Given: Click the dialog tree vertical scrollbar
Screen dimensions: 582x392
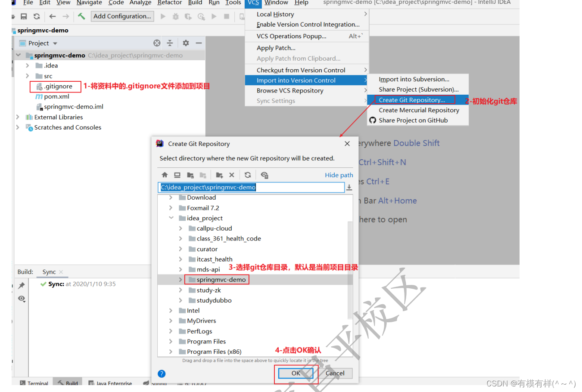Looking at the screenshot, I should tap(350, 270).
